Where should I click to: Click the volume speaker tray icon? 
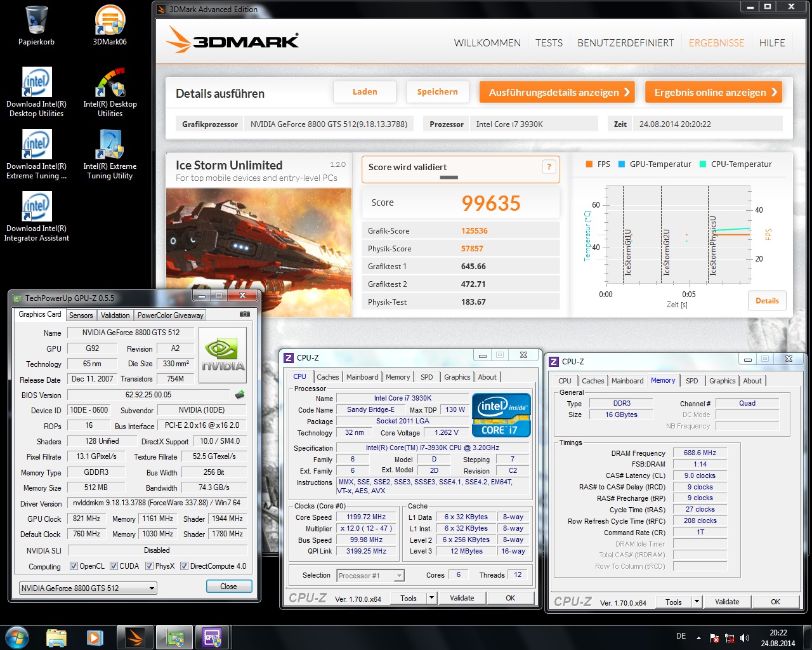click(745, 638)
